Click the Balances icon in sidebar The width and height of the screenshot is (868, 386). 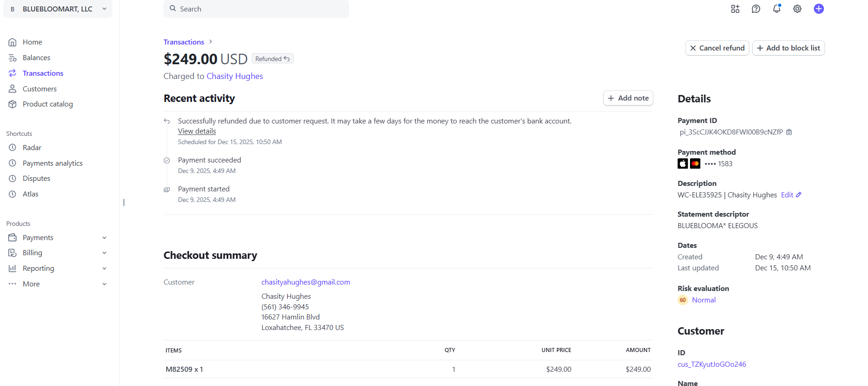point(12,58)
